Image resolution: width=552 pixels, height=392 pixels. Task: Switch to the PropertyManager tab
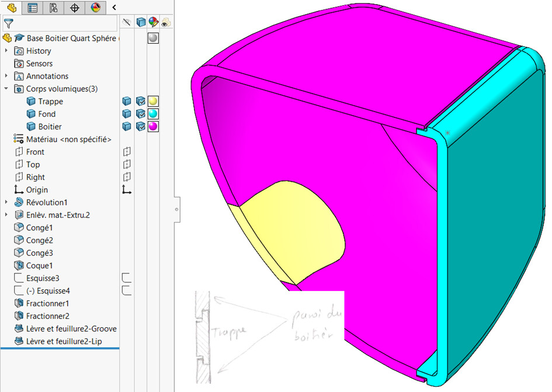point(32,8)
